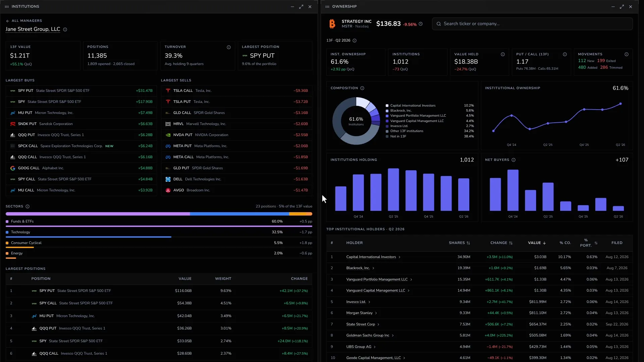This screenshot has height=362, width=644.
Task: Click the Value Held info icon
Action: (x=503, y=54)
